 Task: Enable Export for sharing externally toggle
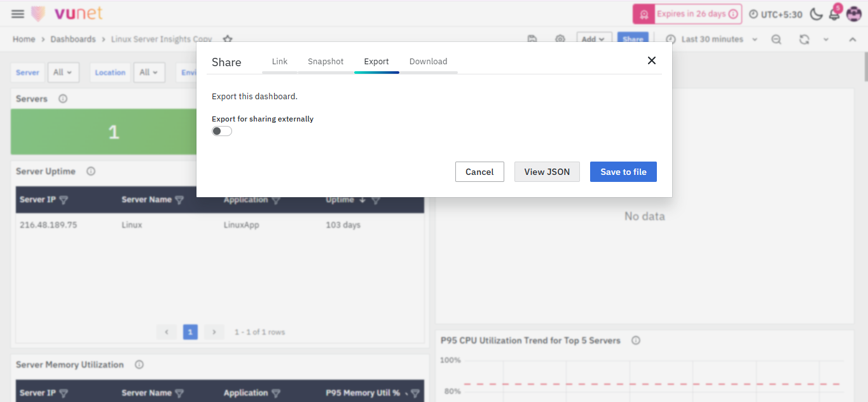(x=222, y=131)
